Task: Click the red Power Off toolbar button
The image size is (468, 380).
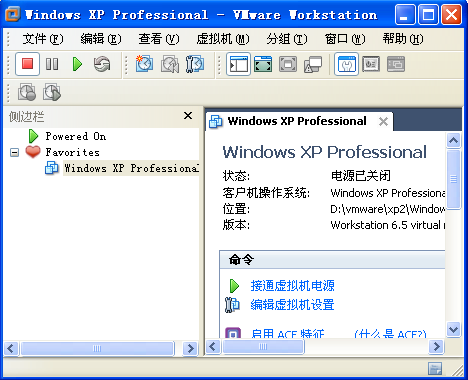Action: (27, 64)
